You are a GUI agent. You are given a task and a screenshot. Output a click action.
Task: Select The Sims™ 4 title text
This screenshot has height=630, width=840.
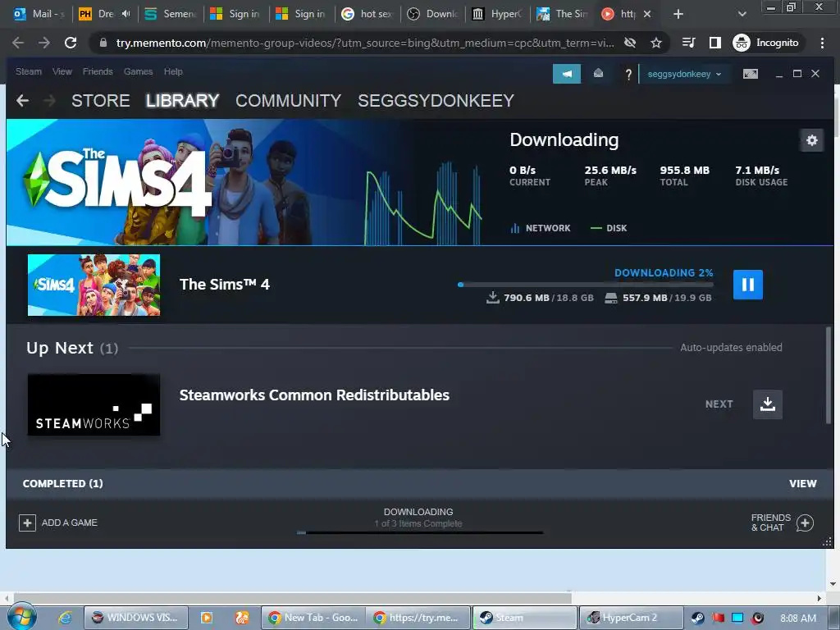coord(225,285)
